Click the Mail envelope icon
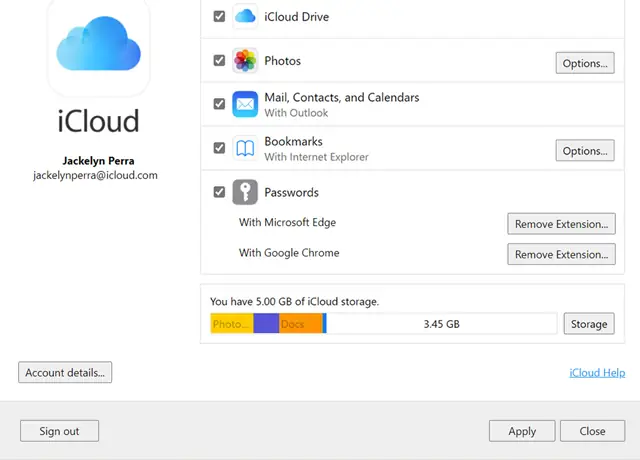Viewport: 640px width, 460px height. 245,104
